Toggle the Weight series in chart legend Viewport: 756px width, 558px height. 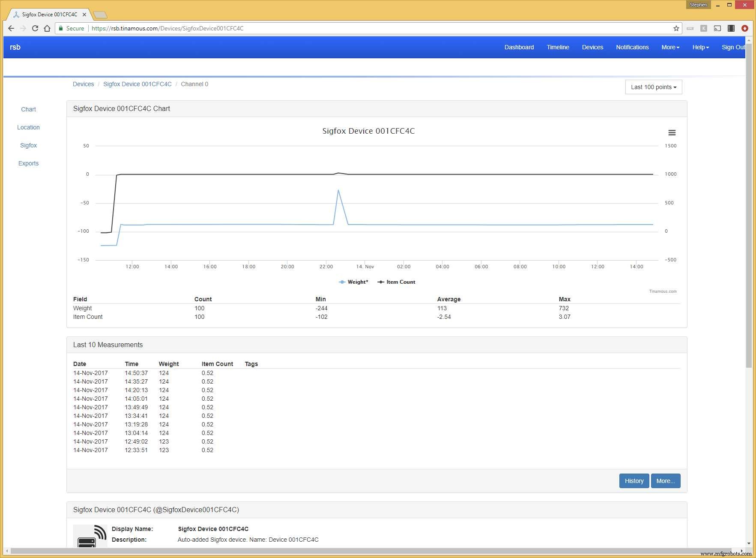pos(353,282)
